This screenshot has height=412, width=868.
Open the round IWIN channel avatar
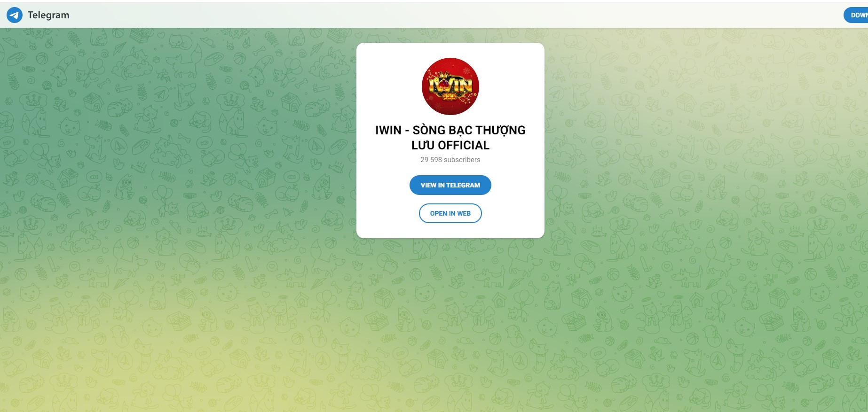point(450,86)
